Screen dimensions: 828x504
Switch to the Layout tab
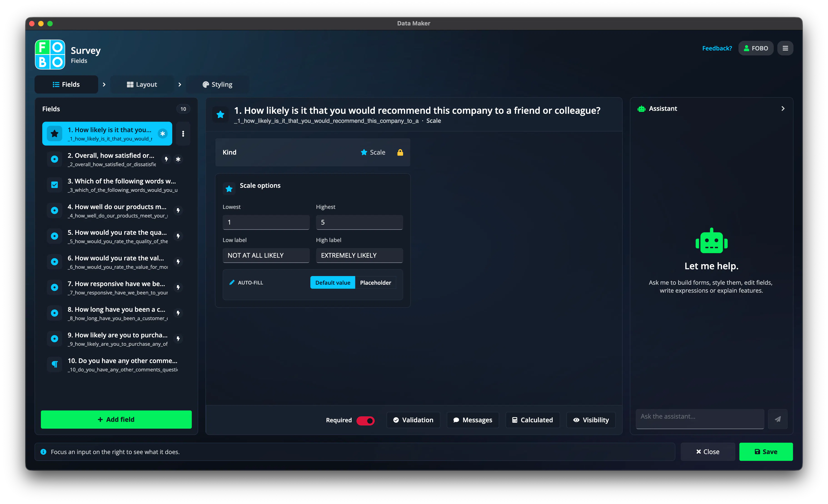[x=142, y=85]
